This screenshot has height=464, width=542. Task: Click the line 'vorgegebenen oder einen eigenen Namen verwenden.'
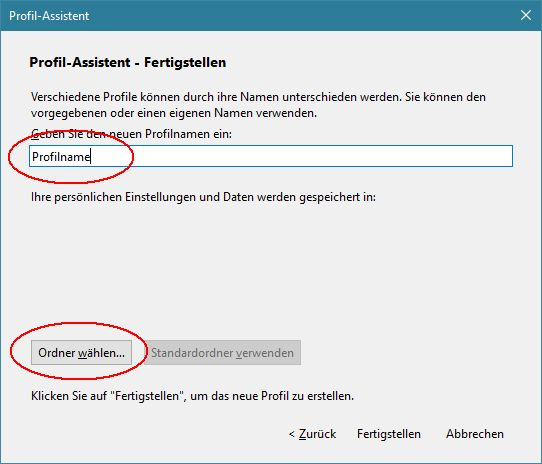(x=174, y=113)
